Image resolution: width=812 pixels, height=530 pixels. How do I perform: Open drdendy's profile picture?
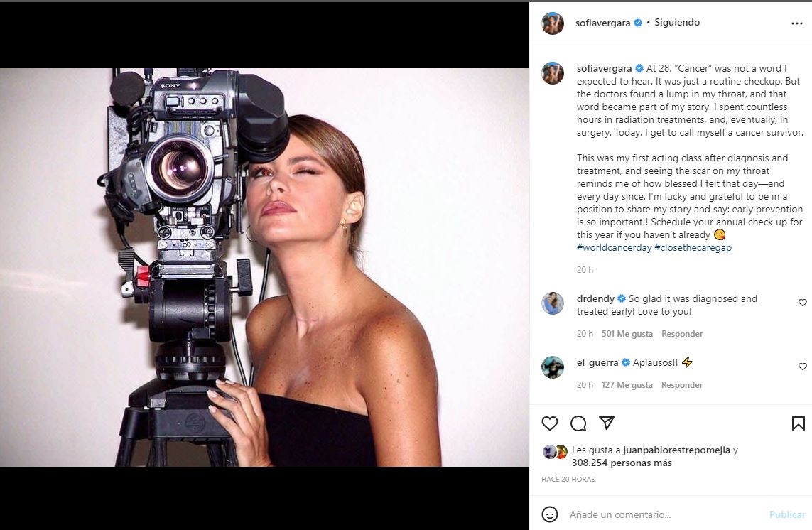(553, 303)
